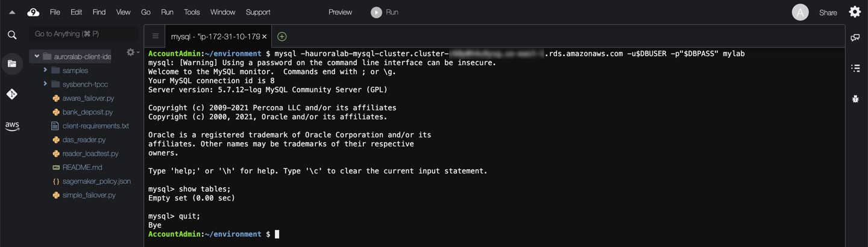Click the Run button in toolbar
Viewport: 868px width, 247px height.
click(385, 12)
